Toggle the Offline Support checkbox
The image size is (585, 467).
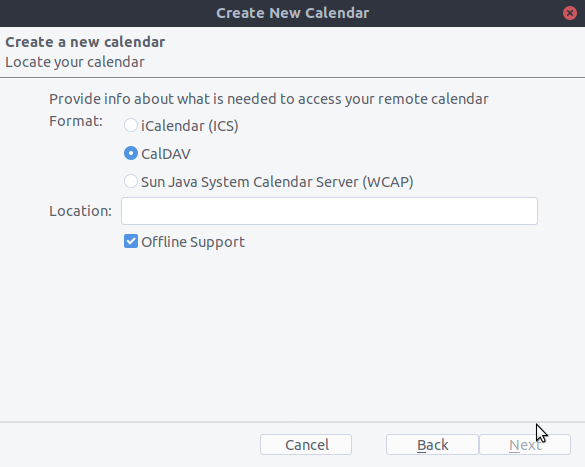click(131, 241)
